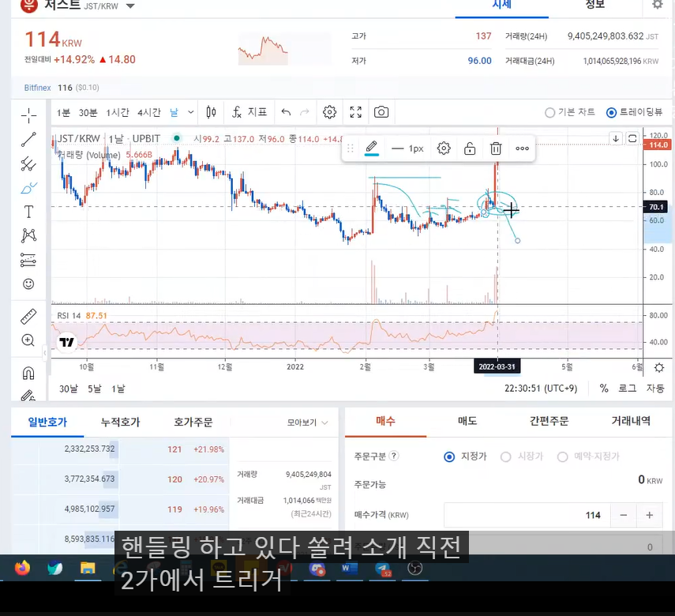Switch to the 정보 tab

595,6
